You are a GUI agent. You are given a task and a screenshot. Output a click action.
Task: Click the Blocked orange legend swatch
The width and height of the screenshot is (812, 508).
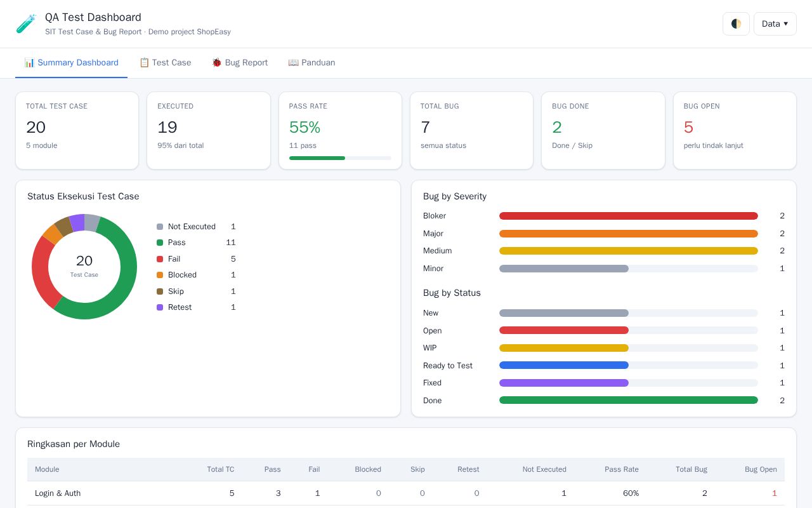point(160,275)
